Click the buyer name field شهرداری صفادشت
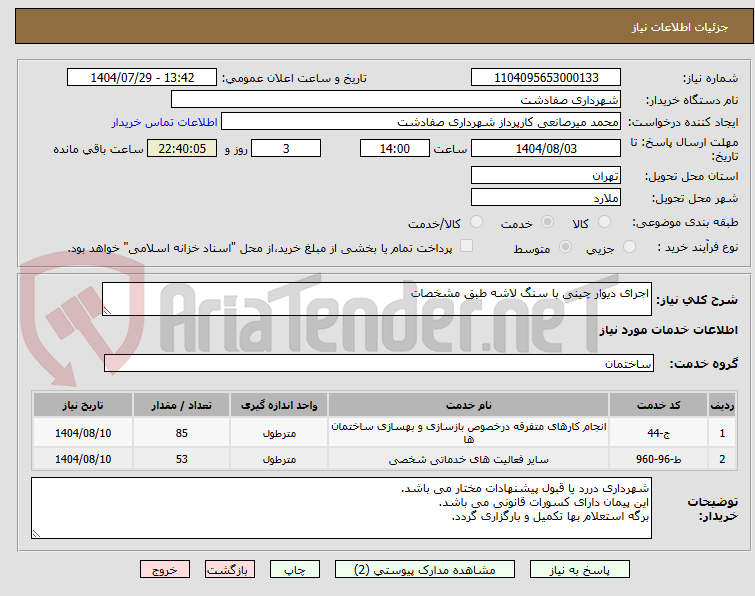Screen dimensions: 755x596 pyautogui.click(x=396, y=100)
